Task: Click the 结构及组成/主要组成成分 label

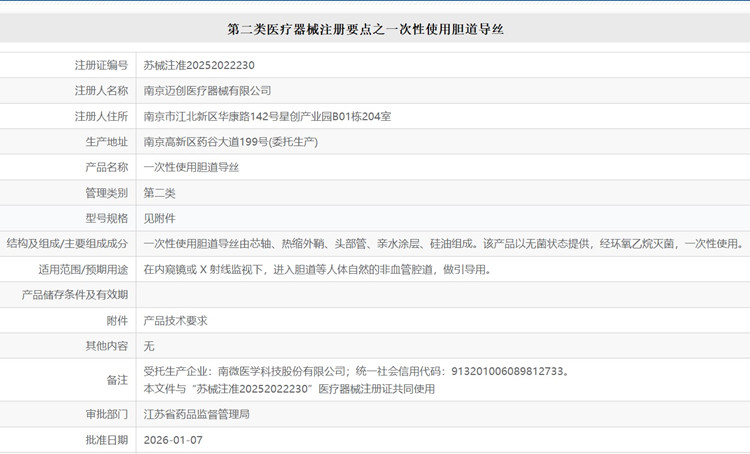Action: click(67, 243)
